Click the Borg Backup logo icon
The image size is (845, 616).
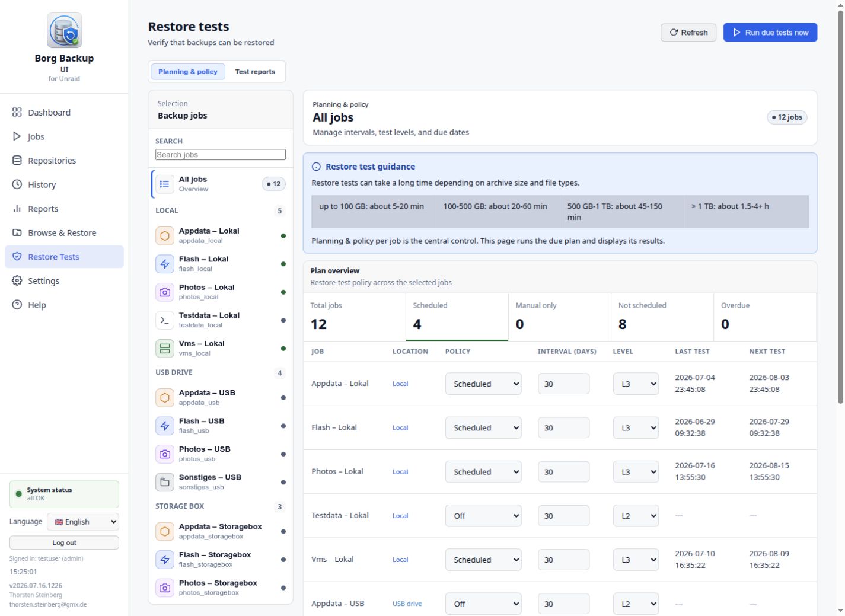pyautogui.click(x=64, y=30)
